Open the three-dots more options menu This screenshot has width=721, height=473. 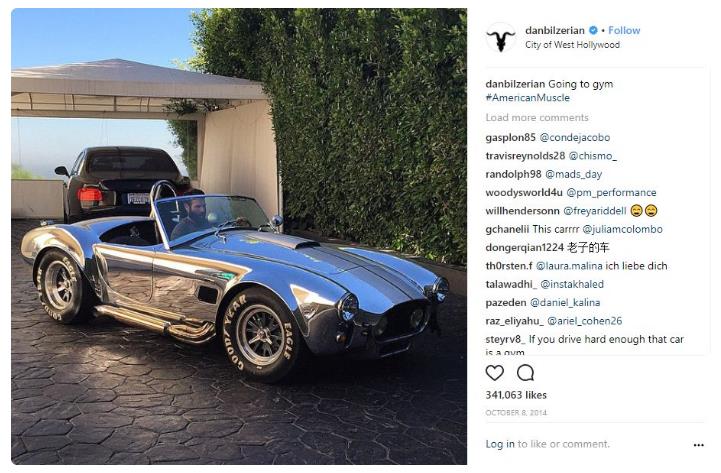click(x=698, y=445)
